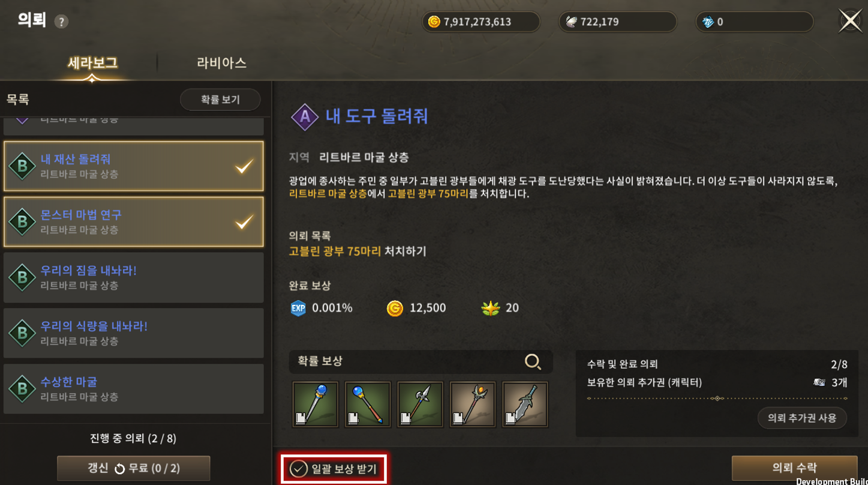The width and height of the screenshot is (868, 485).
Task: Switch to the 라비아스 tab
Action: coord(221,62)
